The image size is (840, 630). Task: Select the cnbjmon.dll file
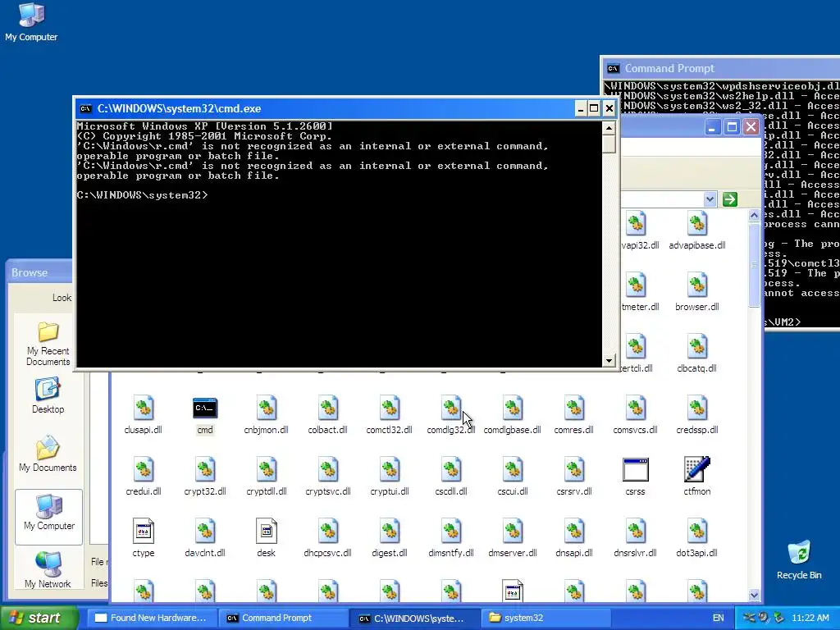(x=267, y=416)
